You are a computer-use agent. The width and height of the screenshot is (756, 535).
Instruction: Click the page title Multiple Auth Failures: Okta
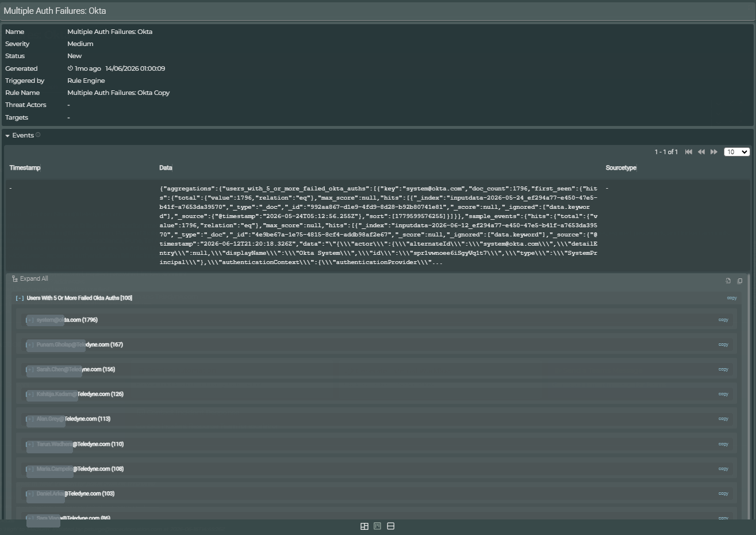click(x=55, y=11)
